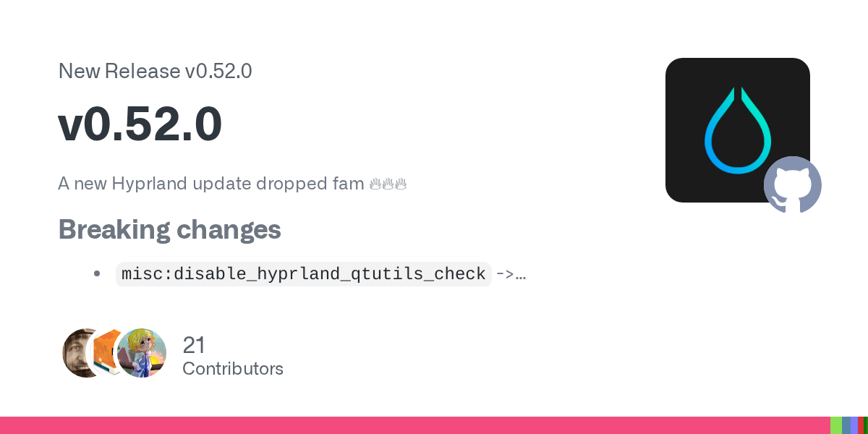Select the misc:disable_hyprland_qtutils_check code snippet
The height and width of the screenshot is (434, 868).
[x=303, y=274]
